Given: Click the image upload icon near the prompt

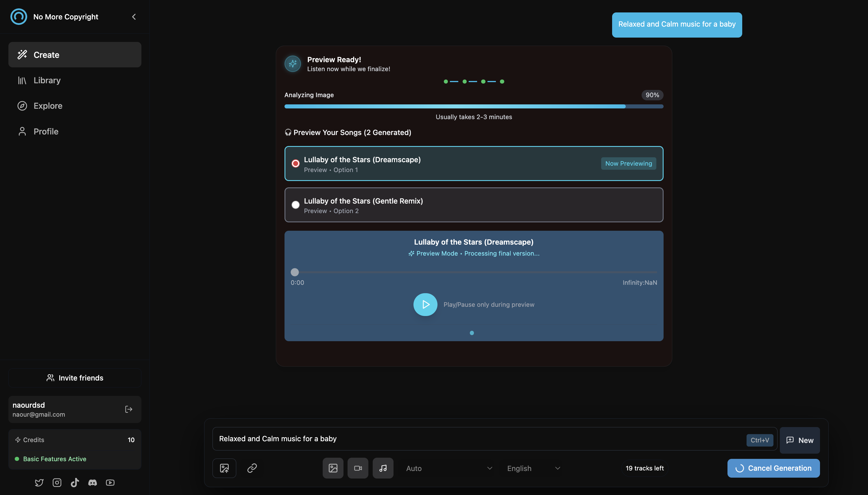Looking at the screenshot, I should click(224, 468).
